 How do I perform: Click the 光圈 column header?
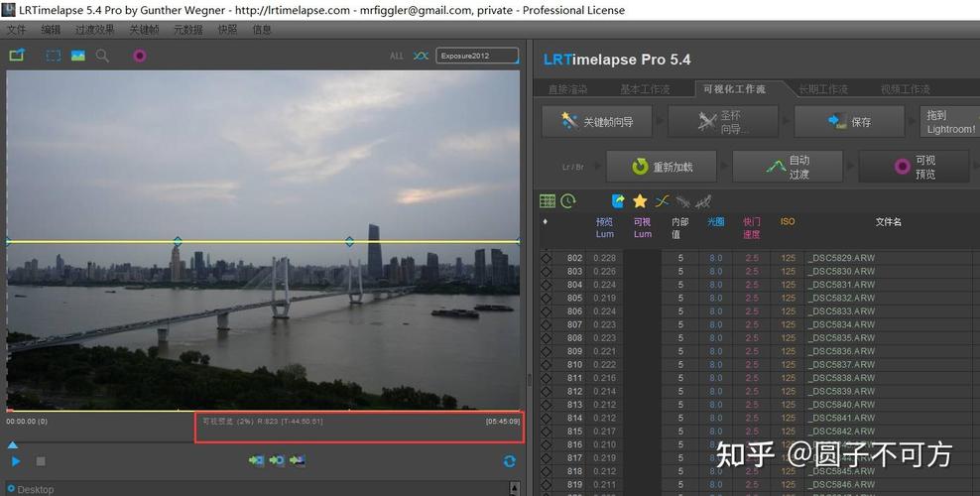715,222
